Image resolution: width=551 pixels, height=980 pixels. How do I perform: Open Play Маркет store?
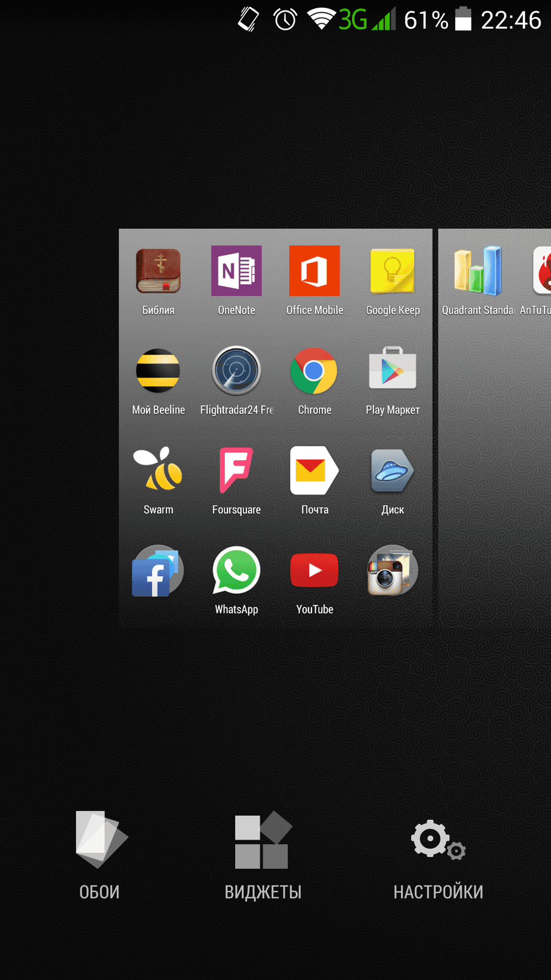coord(392,368)
